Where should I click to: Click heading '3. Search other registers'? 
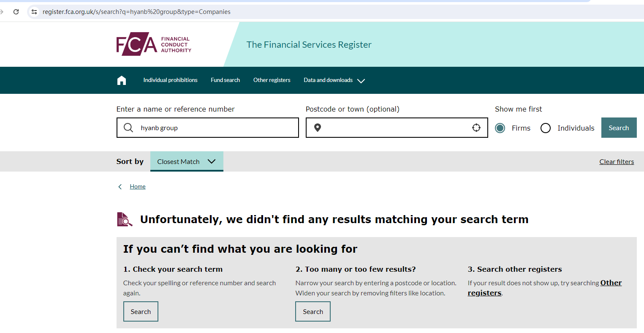click(x=515, y=269)
